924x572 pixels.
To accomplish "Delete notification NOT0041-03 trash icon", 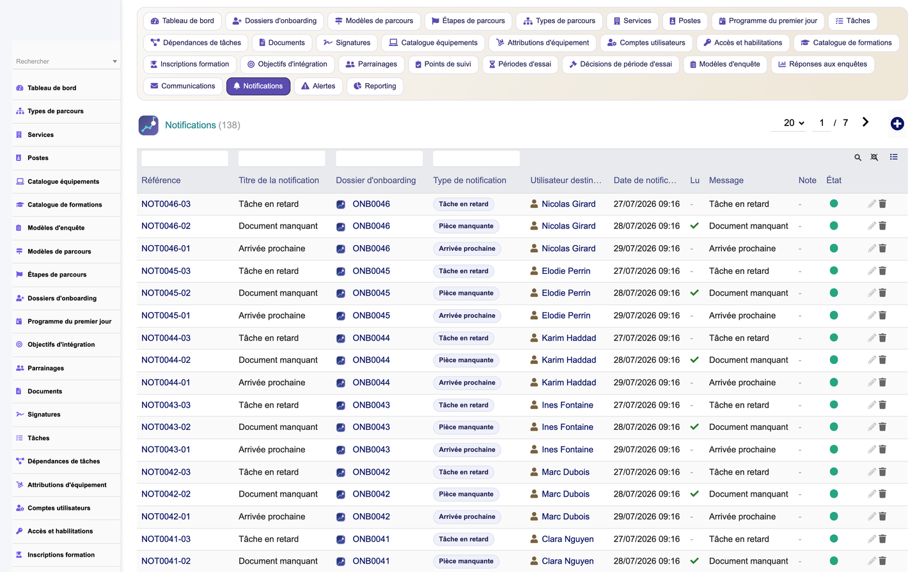I will click(x=882, y=539).
